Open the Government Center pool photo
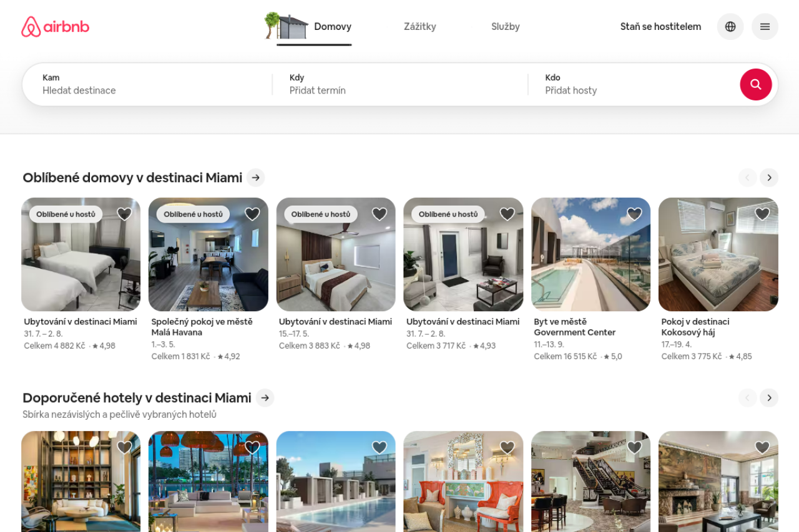799x532 pixels. click(591, 254)
